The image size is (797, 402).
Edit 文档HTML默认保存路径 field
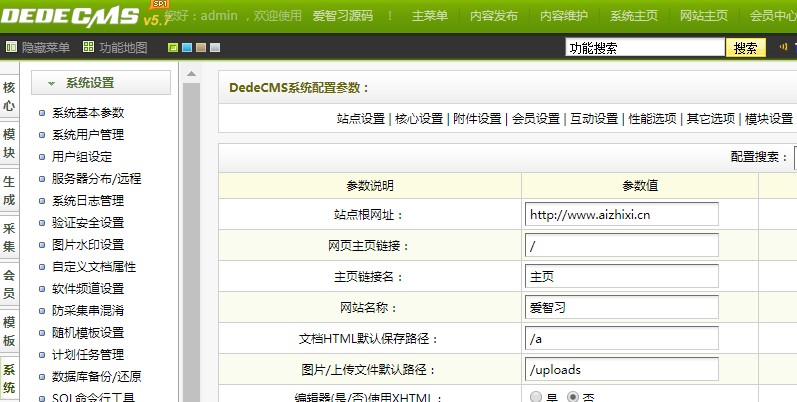point(622,338)
